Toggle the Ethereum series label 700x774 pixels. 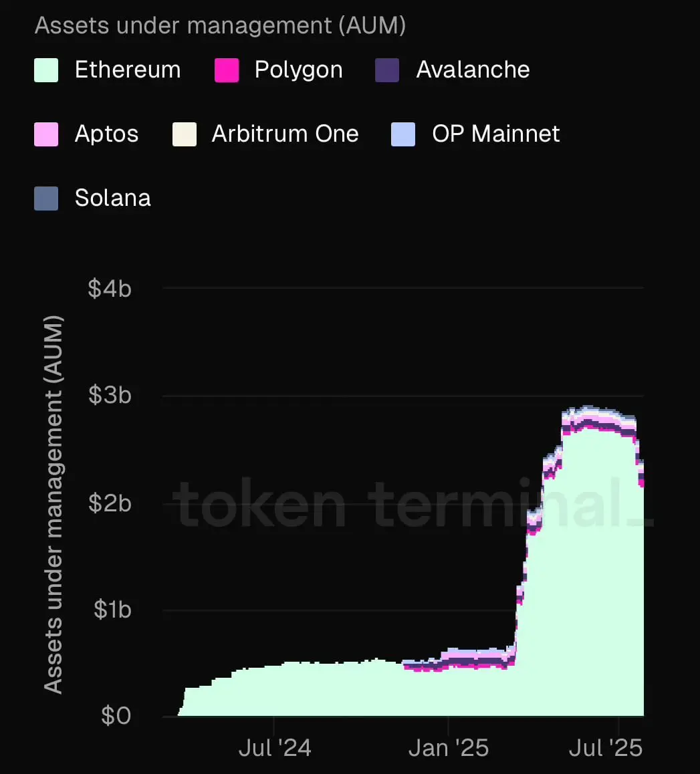[x=128, y=70]
